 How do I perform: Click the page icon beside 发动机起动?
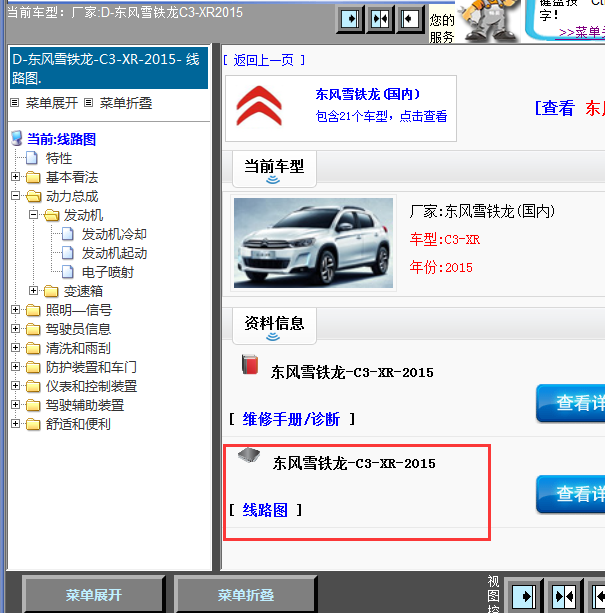point(68,253)
